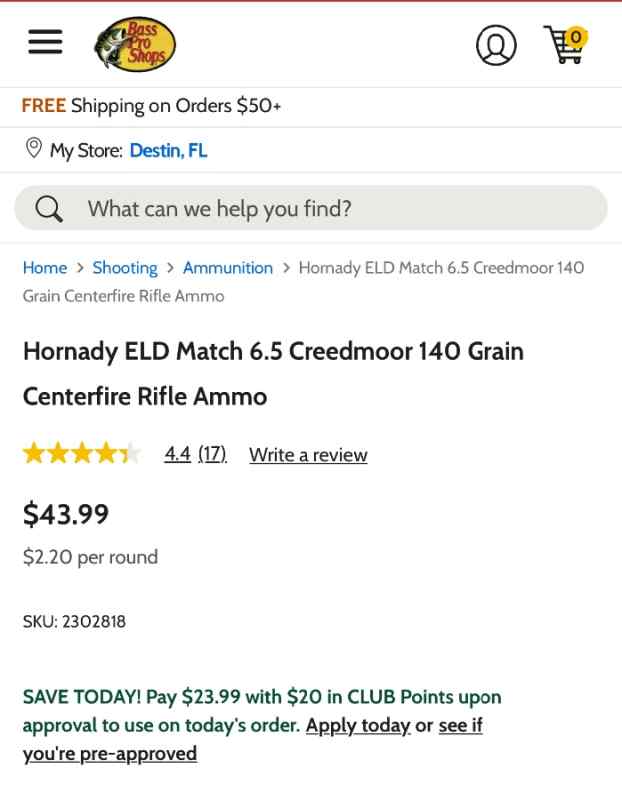Change store from Destin, FL
This screenshot has height=800, width=622.
168,151
